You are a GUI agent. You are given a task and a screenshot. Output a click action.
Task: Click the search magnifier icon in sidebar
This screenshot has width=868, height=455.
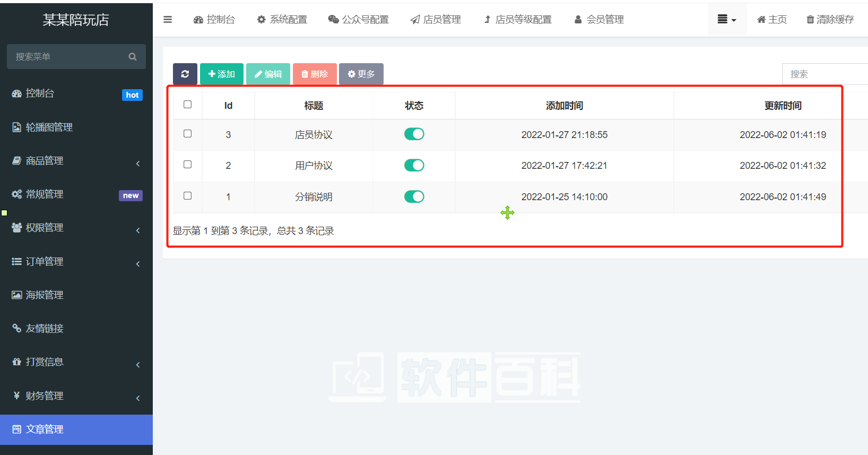(133, 57)
